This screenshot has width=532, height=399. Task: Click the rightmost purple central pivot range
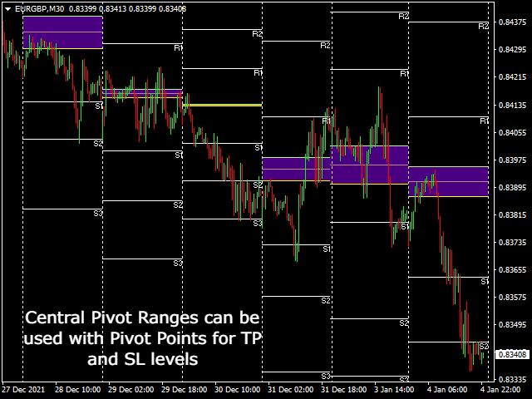pyautogui.click(x=448, y=182)
